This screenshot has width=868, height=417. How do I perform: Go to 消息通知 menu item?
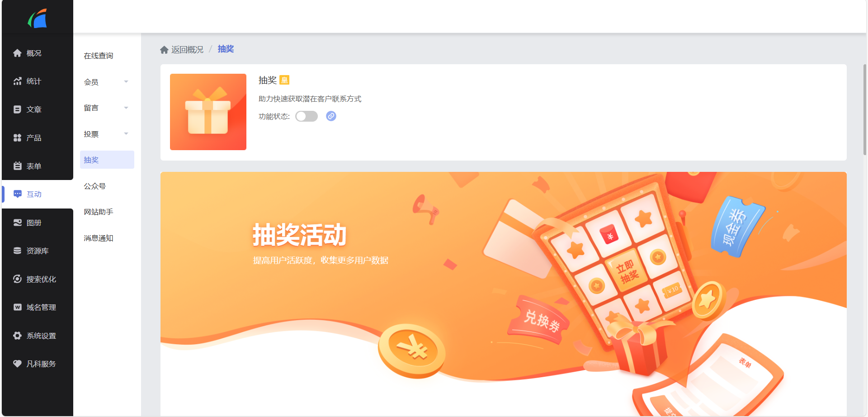[98, 238]
